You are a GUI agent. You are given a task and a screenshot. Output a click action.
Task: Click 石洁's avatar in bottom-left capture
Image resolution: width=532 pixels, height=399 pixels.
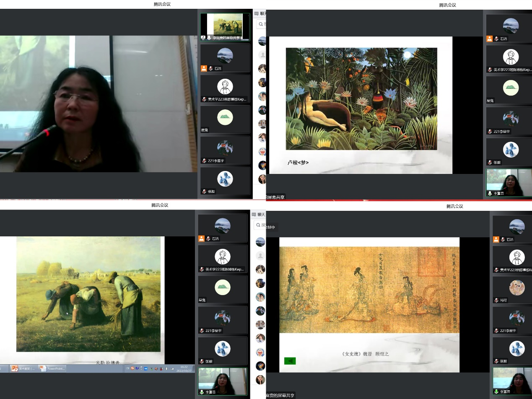click(223, 226)
